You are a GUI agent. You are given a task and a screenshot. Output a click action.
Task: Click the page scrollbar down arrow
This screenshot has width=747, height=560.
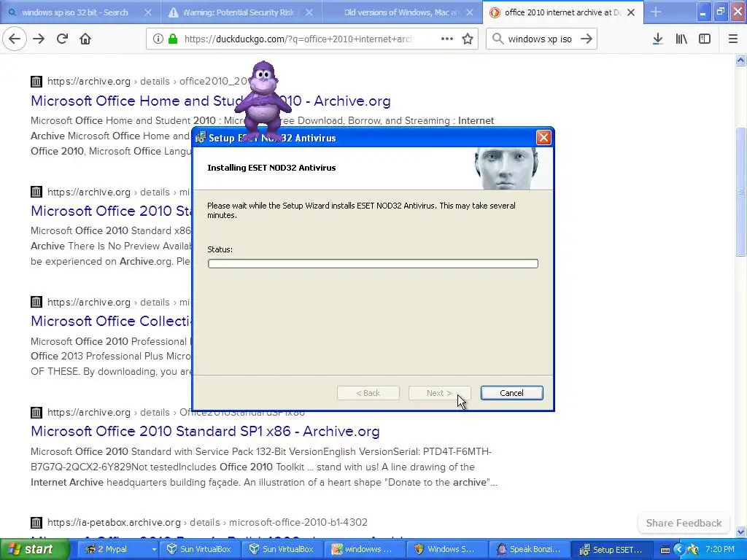coord(740,532)
